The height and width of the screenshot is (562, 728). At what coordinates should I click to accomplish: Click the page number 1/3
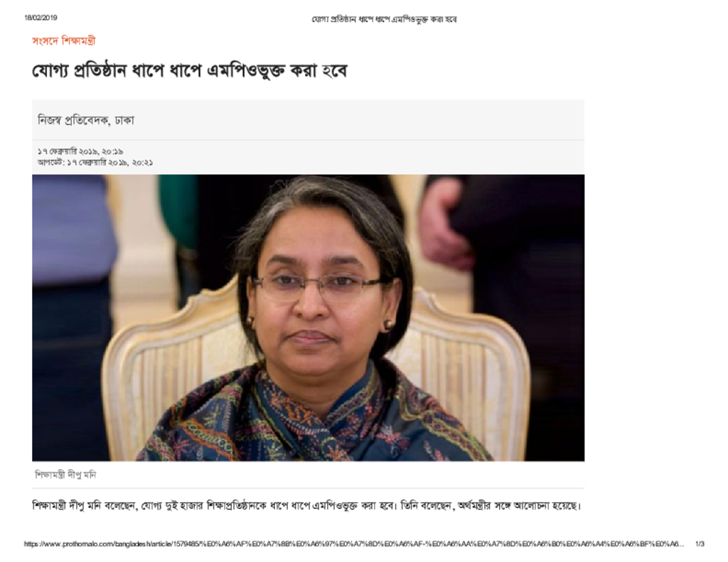click(700, 544)
